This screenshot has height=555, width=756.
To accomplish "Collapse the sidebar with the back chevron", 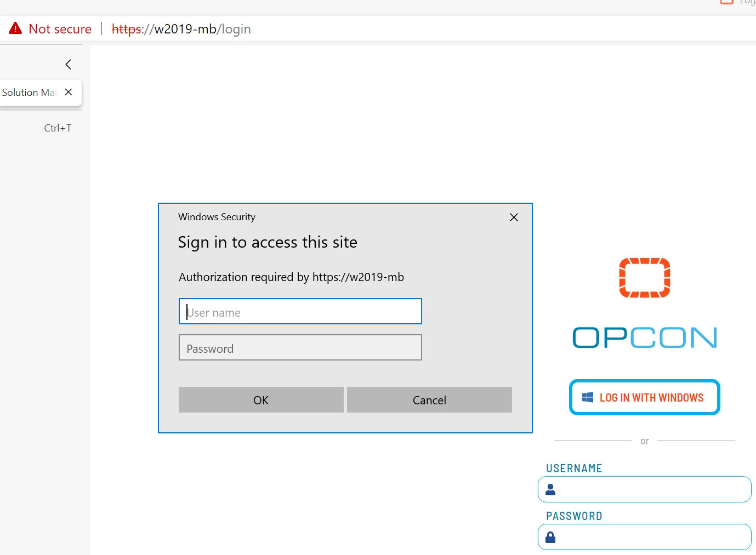I will point(68,64).
